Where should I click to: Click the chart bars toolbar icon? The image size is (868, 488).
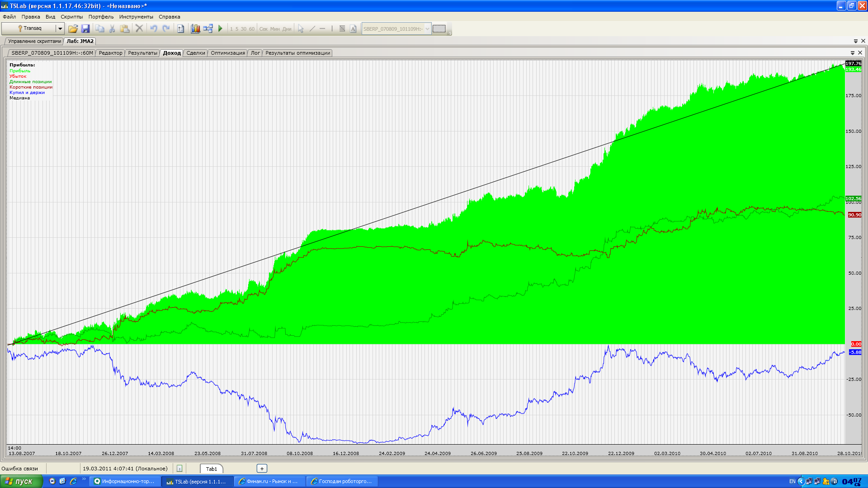tap(195, 28)
